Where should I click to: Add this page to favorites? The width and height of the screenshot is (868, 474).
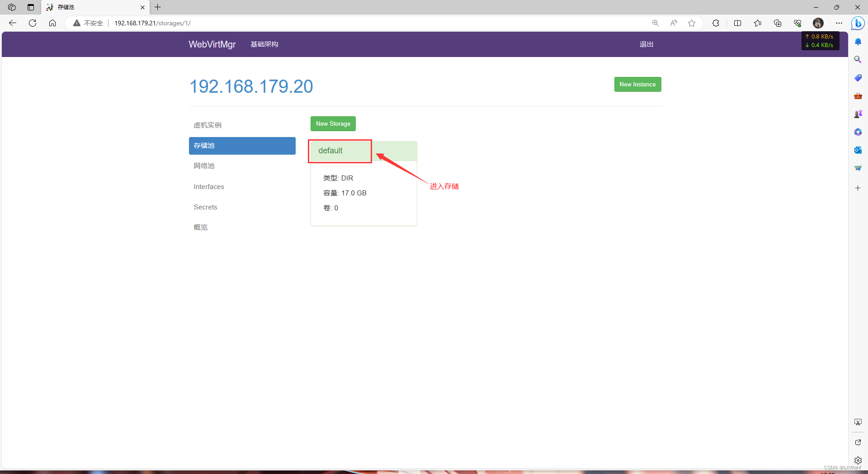692,23
